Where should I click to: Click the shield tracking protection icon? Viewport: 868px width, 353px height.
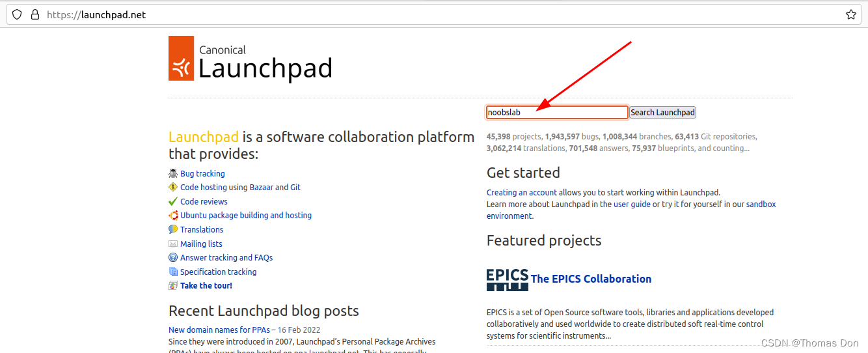[x=17, y=14]
